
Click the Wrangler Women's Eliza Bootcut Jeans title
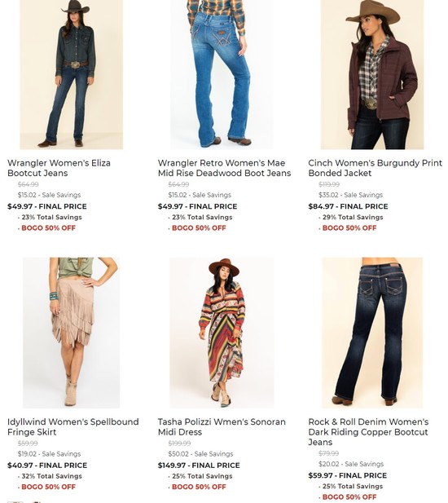click(59, 168)
